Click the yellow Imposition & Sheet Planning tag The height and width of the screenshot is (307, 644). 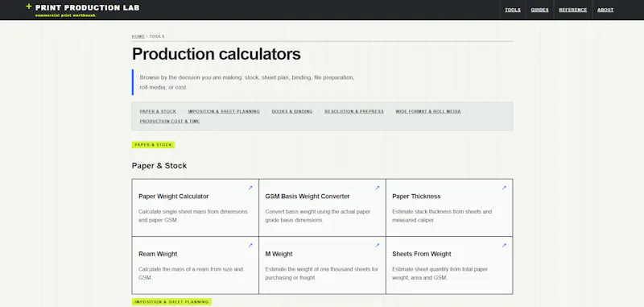click(171, 302)
